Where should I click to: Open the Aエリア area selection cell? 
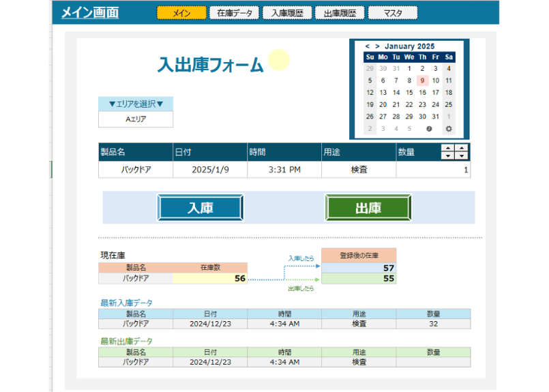136,119
